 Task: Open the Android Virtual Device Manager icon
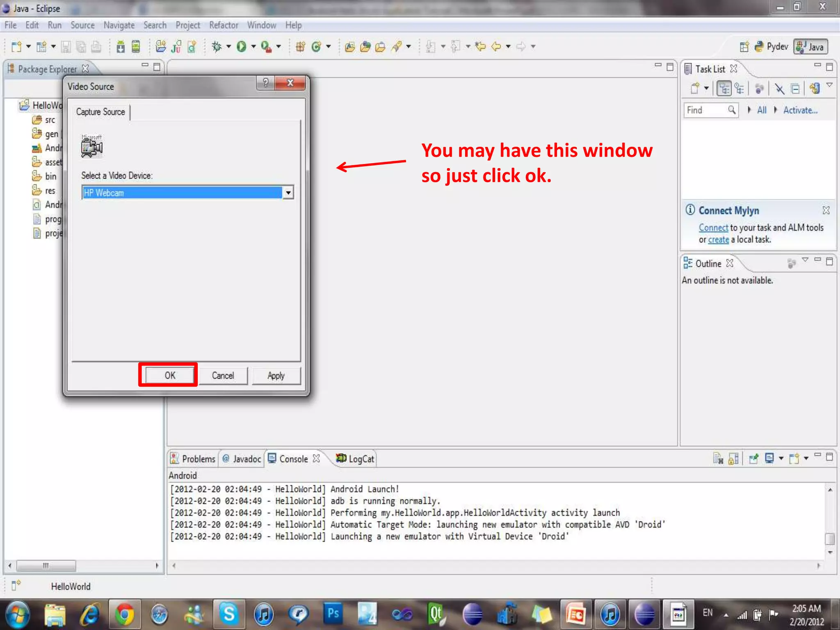click(x=136, y=47)
